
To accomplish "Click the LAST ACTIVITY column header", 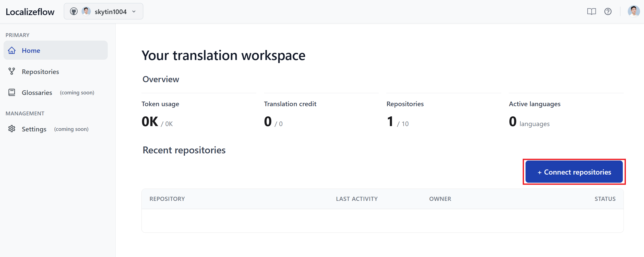I will [x=357, y=199].
